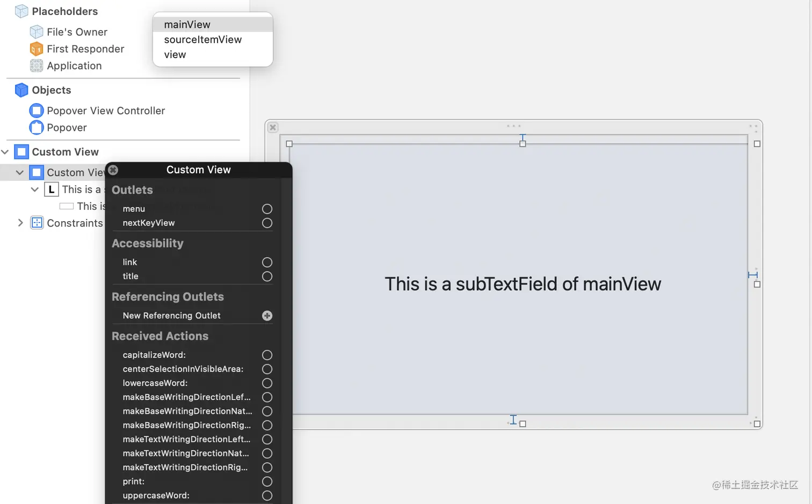Image resolution: width=812 pixels, height=504 pixels.
Task: Click the Outlets section header
Action: tap(132, 190)
